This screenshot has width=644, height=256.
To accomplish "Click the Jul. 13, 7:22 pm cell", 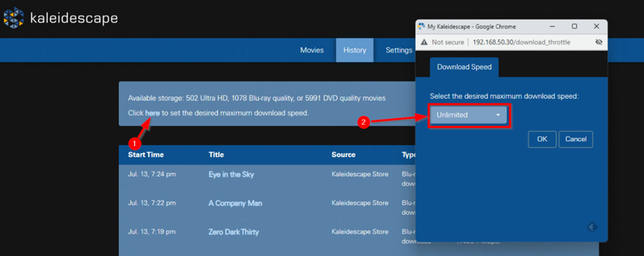I will click(x=152, y=203).
